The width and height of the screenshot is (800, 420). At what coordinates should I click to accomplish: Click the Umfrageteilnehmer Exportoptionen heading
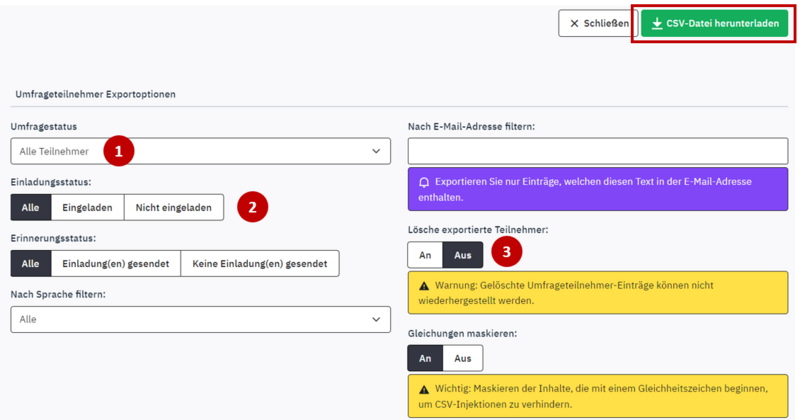[95, 94]
